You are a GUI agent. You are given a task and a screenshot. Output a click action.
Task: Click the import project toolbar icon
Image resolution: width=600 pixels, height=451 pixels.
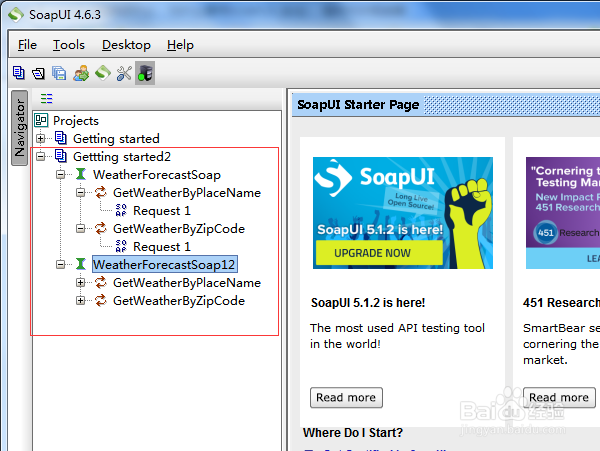[x=38, y=73]
